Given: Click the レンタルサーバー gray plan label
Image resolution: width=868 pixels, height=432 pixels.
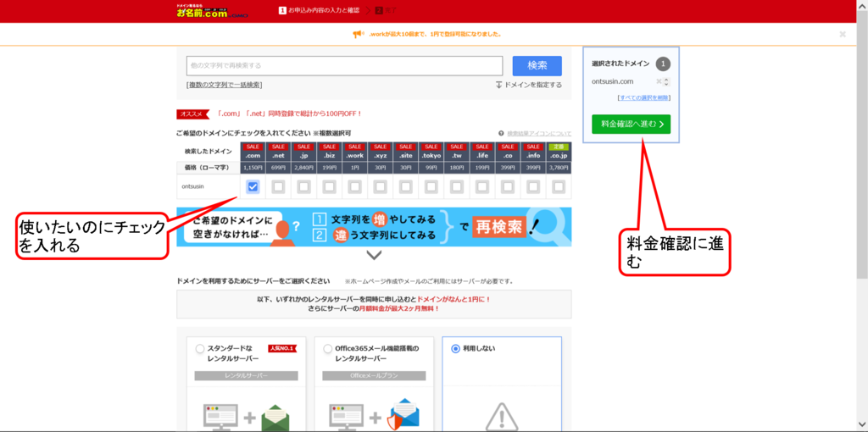Looking at the screenshot, I should click(247, 375).
